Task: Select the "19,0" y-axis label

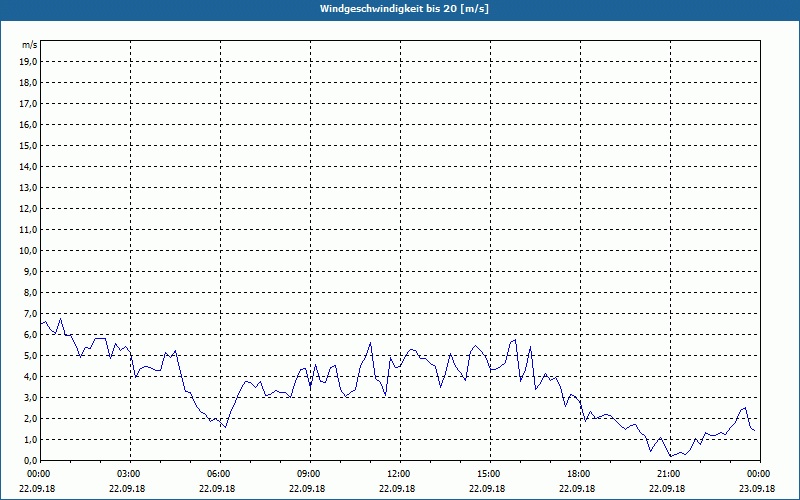Action: 28,62
